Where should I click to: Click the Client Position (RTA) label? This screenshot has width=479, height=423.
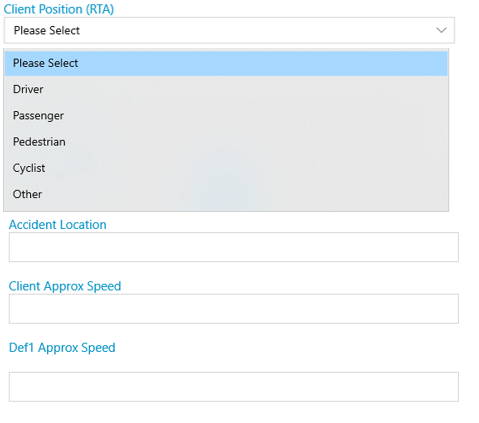point(59,9)
